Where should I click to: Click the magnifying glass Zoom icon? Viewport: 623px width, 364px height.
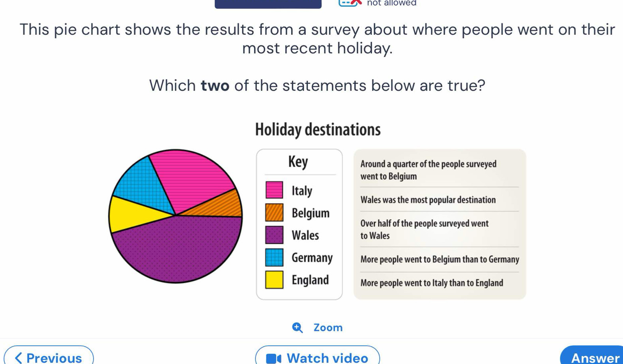point(297,327)
